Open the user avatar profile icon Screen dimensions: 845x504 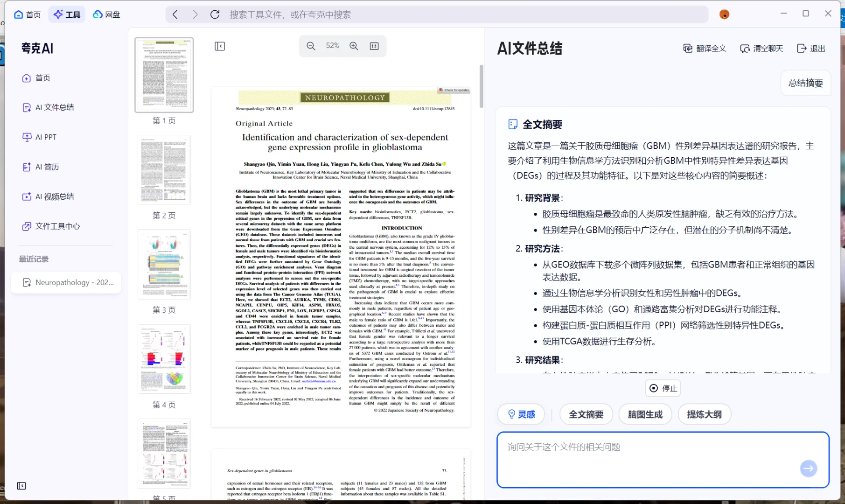pyautogui.click(x=724, y=14)
